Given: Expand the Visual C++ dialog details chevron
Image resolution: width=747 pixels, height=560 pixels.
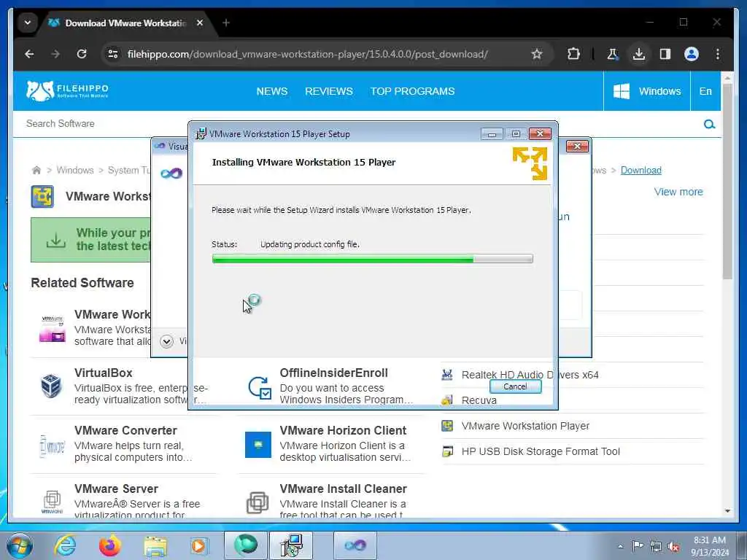Looking at the screenshot, I should [x=166, y=341].
